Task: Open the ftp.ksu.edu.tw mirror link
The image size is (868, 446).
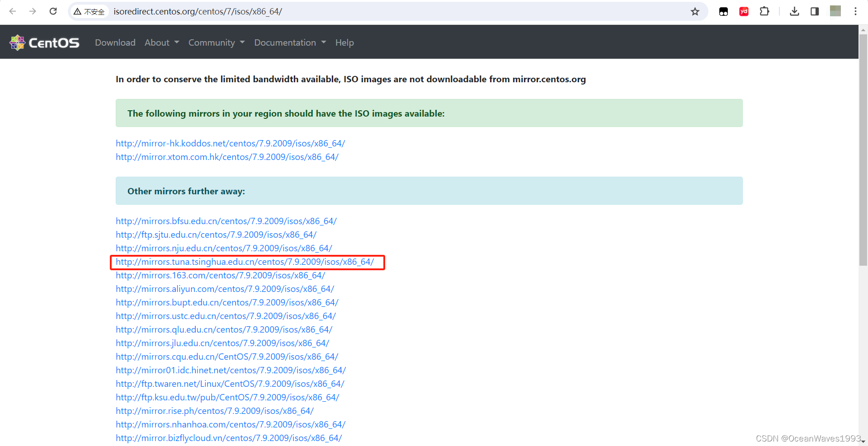Action: 227,397
